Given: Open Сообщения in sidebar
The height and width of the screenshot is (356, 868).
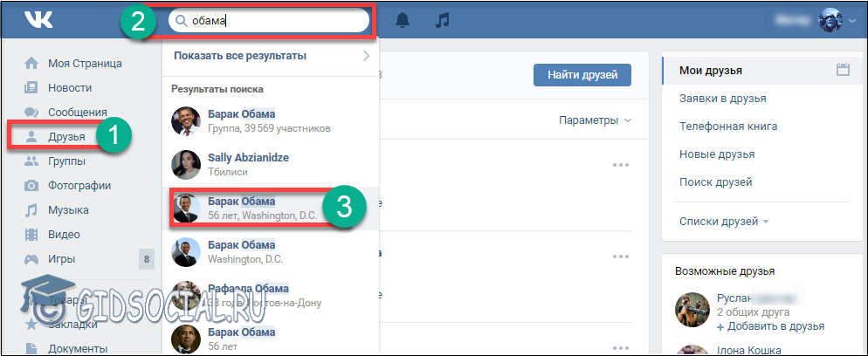Looking at the screenshot, I should point(78,113).
